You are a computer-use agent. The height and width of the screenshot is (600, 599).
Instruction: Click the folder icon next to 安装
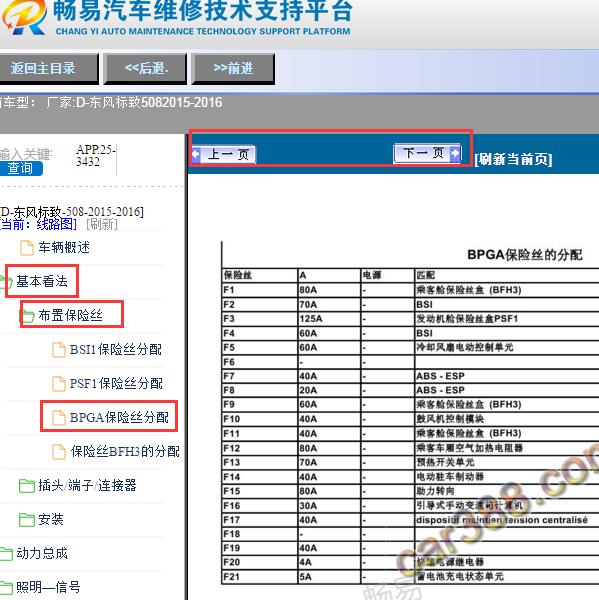point(27,520)
